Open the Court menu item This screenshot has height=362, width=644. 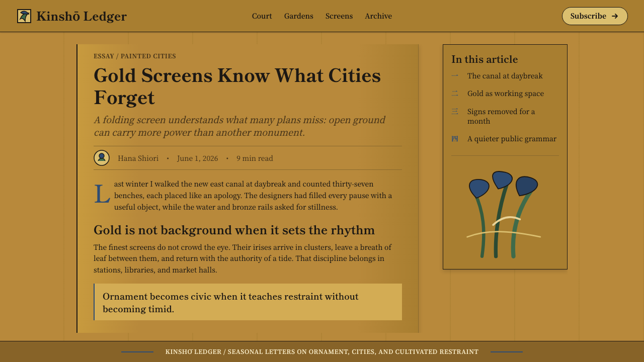pos(262,16)
